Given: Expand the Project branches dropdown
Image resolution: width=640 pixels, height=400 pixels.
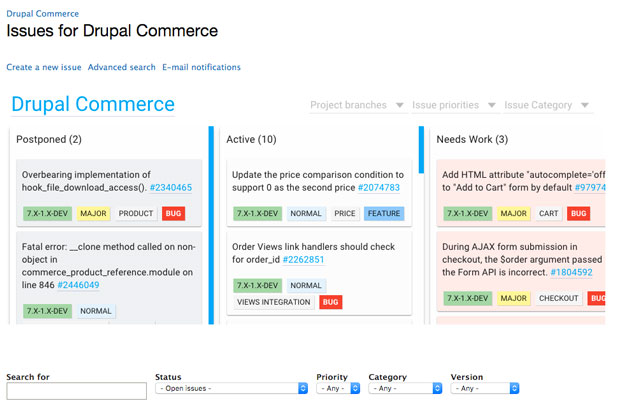Looking at the screenshot, I should point(357,105).
